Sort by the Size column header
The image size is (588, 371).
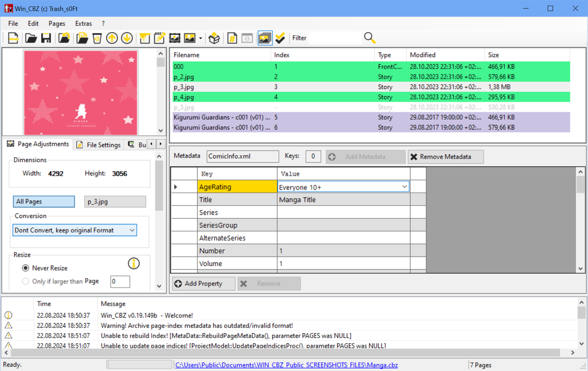pos(528,55)
